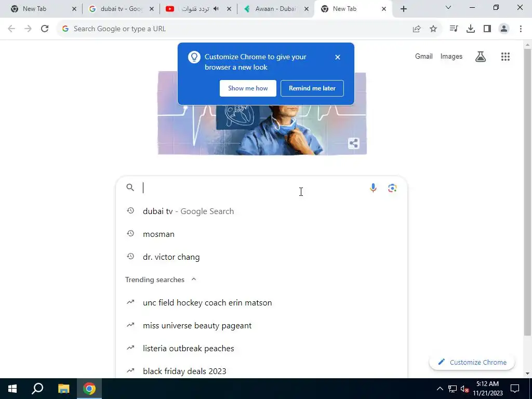The image size is (532, 399).
Task: Select the dubai tv search history suggestion
Action: 261,211
